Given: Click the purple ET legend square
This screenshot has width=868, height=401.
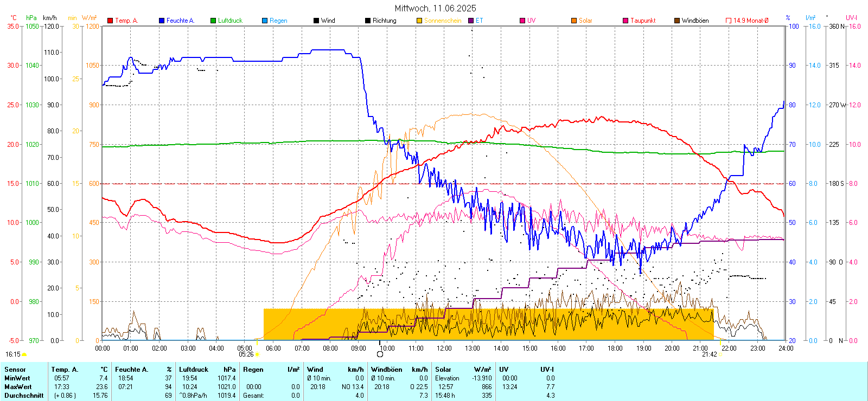Looking at the screenshot, I should (471, 21).
